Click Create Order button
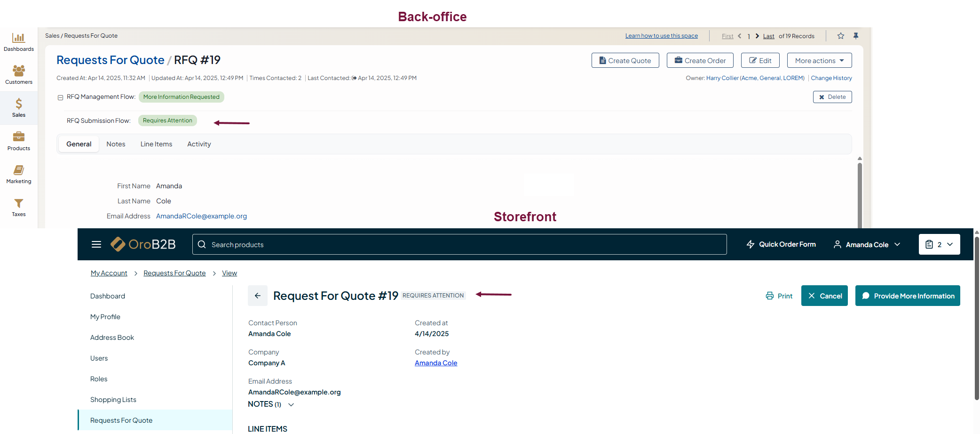 tap(700, 60)
